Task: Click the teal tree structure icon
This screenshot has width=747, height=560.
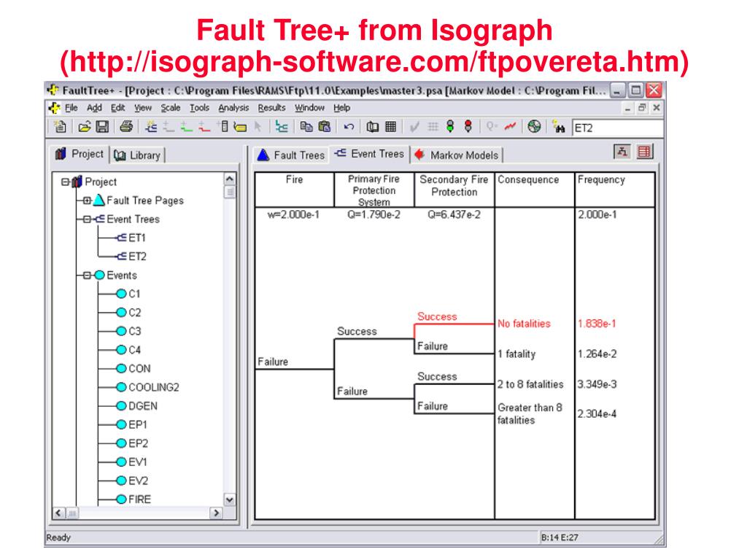Action: [282, 127]
